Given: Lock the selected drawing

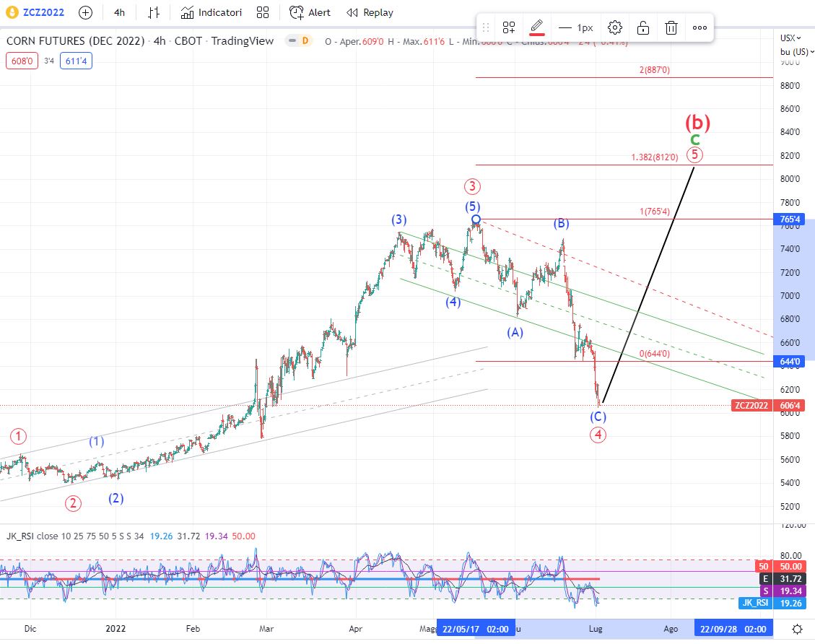Looking at the screenshot, I should pyautogui.click(x=643, y=27).
